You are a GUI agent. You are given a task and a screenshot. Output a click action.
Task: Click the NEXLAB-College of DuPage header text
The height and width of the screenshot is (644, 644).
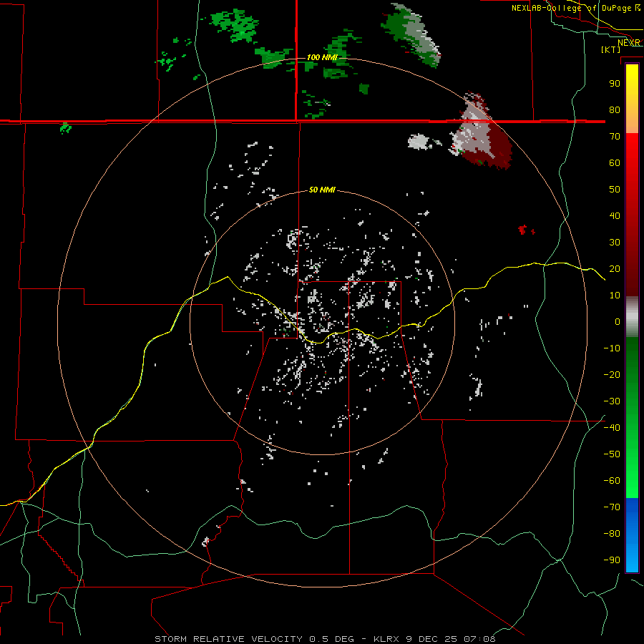click(571, 8)
